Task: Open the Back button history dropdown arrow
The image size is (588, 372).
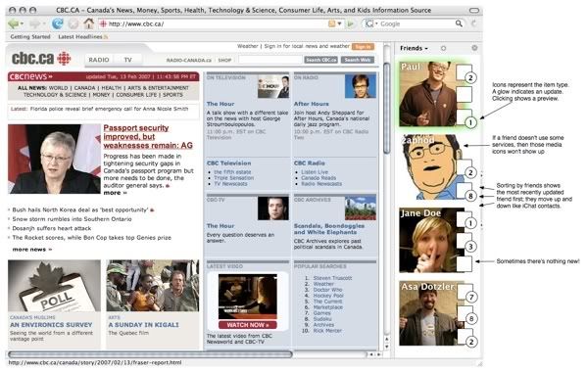Action: [23, 23]
